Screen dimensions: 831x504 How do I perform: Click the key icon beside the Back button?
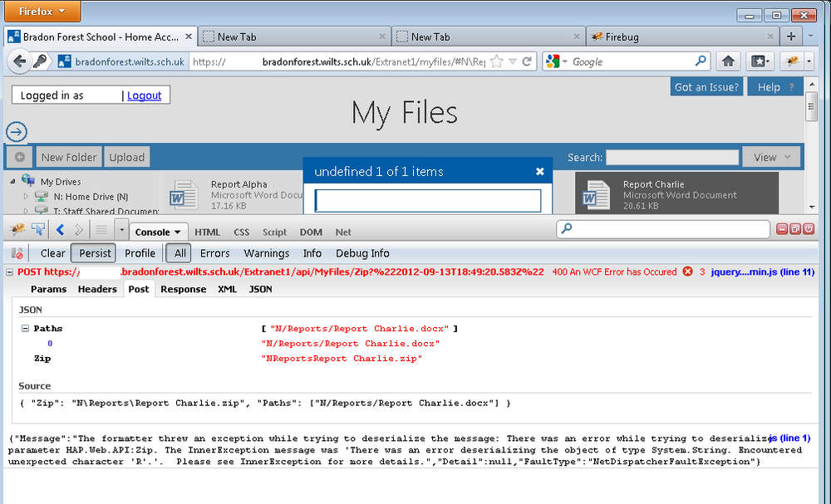tap(40, 62)
